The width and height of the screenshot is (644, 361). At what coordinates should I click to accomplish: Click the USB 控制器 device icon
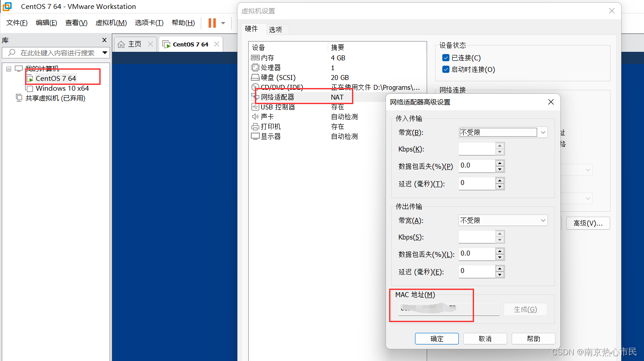tap(256, 107)
